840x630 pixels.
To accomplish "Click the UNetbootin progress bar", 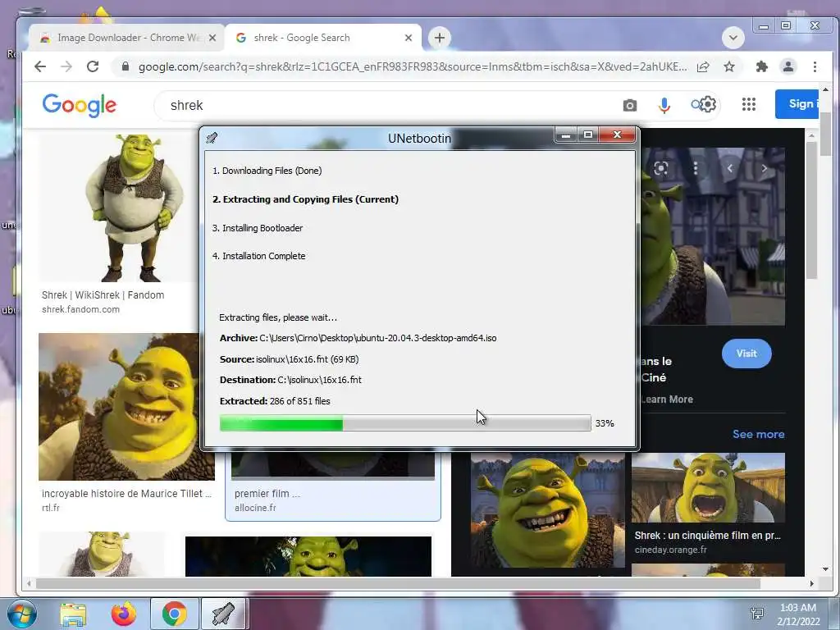I will pos(405,422).
